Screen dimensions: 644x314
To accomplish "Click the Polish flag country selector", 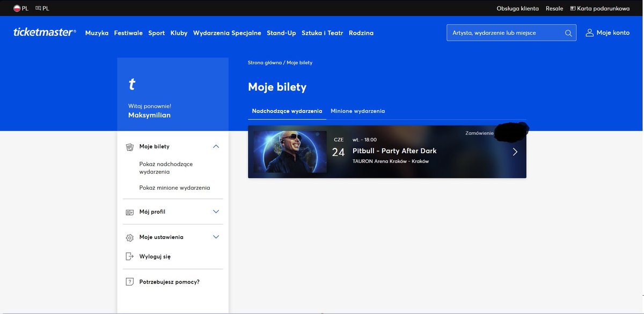I will click(x=21, y=9).
